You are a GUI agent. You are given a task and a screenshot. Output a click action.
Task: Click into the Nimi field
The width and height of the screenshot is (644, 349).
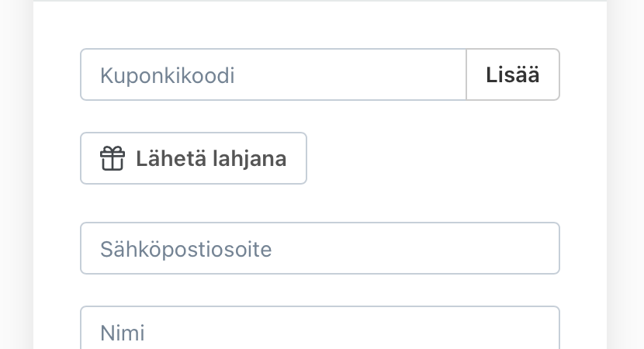[320, 330]
